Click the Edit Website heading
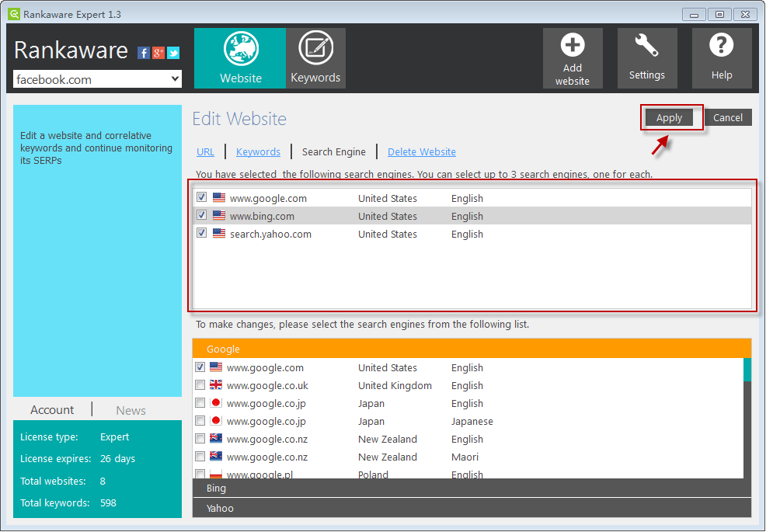Screen dimensions: 766x532 point(239,119)
